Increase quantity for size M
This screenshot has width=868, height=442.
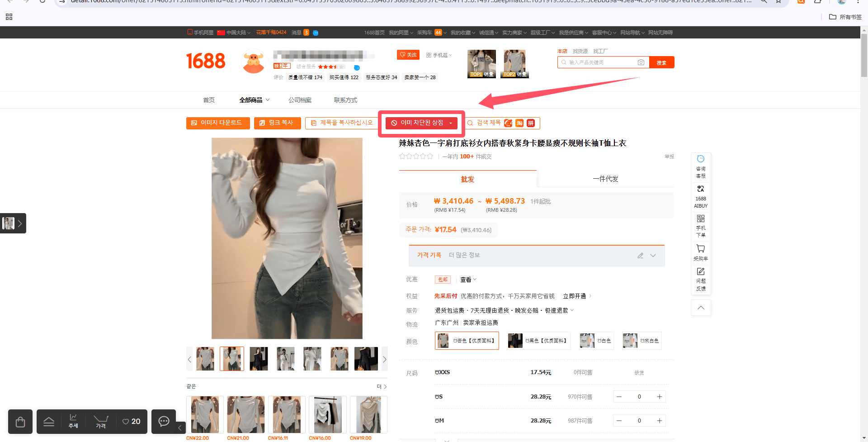660,421
